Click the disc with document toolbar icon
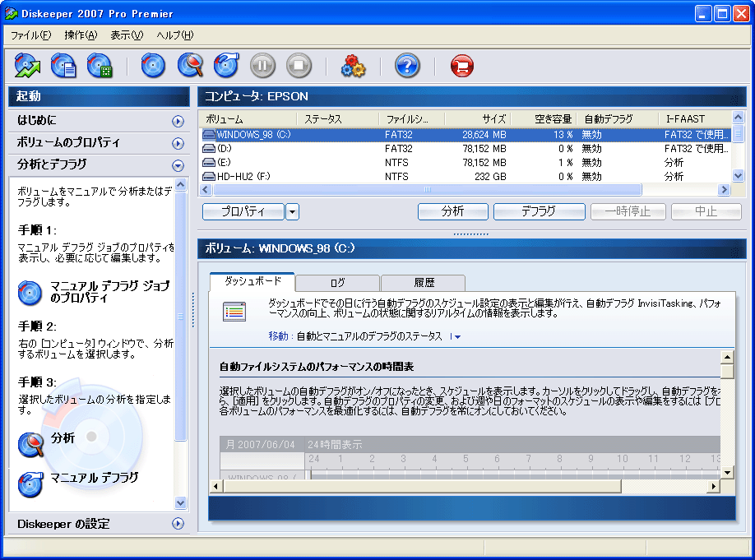Viewport: 755px width, 560px height. click(x=63, y=66)
